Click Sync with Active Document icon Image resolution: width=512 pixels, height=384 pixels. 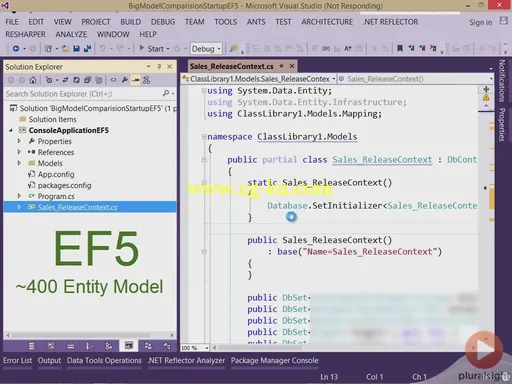click(65, 80)
